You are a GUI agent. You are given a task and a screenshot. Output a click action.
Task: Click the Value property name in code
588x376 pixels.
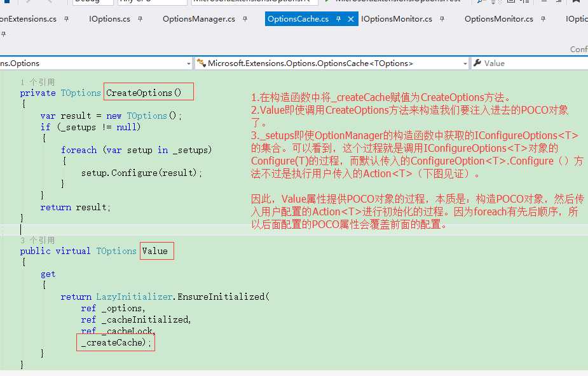pos(155,251)
